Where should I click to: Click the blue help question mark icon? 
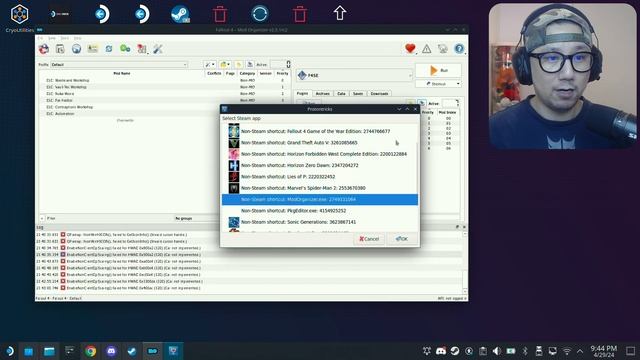[x=459, y=49]
